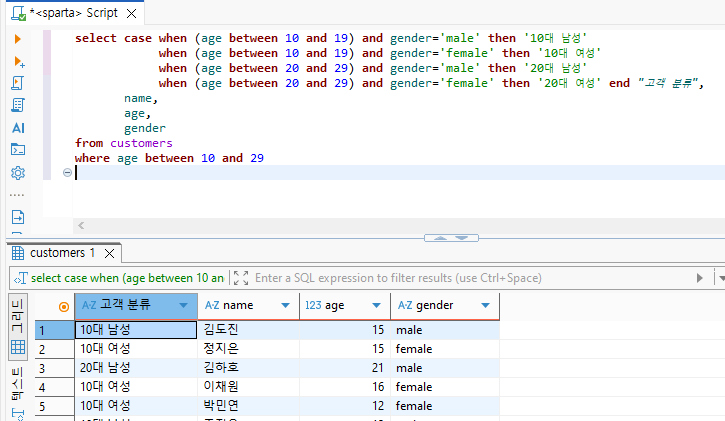Click the record panel icon at sidebar bottom
Image resolution: width=725 pixels, height=421 pixels.
pyautogui.click(x=18, y=414)
